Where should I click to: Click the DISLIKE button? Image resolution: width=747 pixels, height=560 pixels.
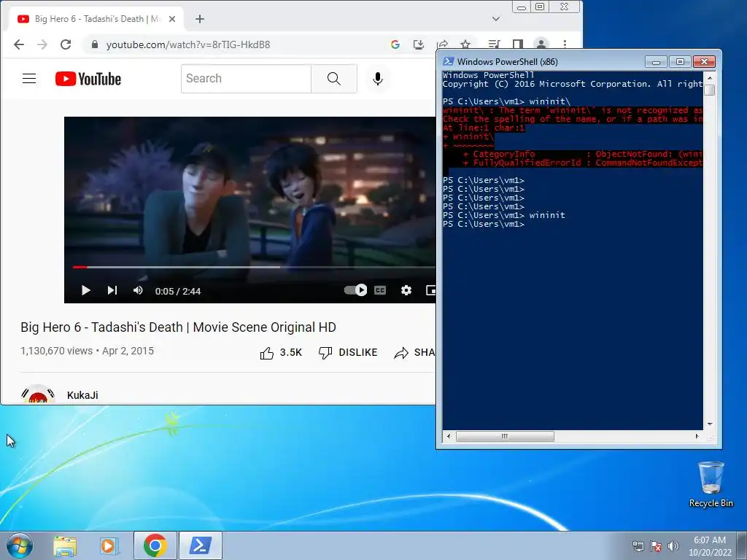(348, 352)
